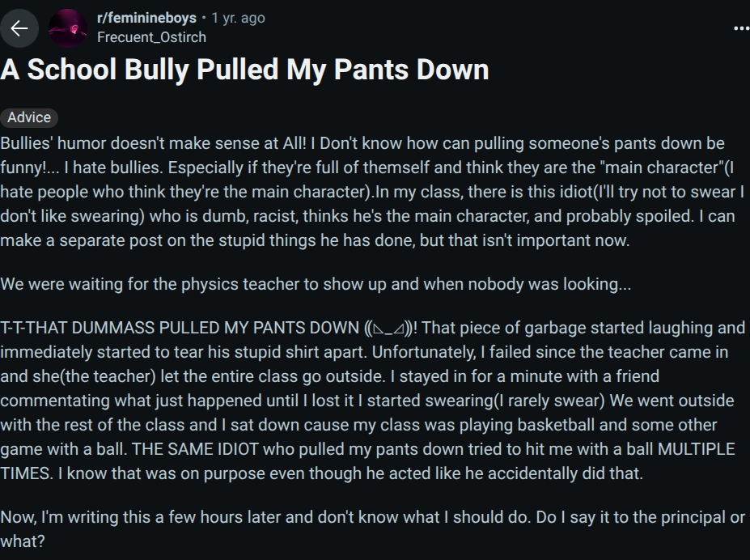Click the kaomoji emoticon in the post
The image size is (750, 560).
(391, 329)
